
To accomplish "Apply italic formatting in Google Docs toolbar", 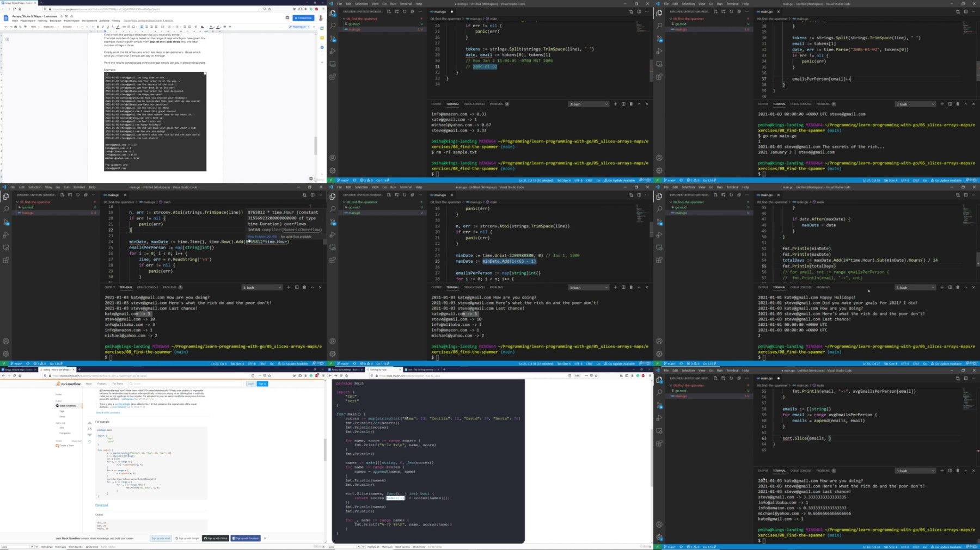I will point(103,27).
